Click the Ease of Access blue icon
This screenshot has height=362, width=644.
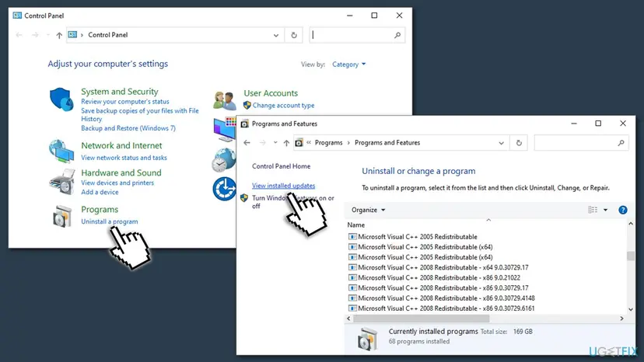tap(224, 189)
